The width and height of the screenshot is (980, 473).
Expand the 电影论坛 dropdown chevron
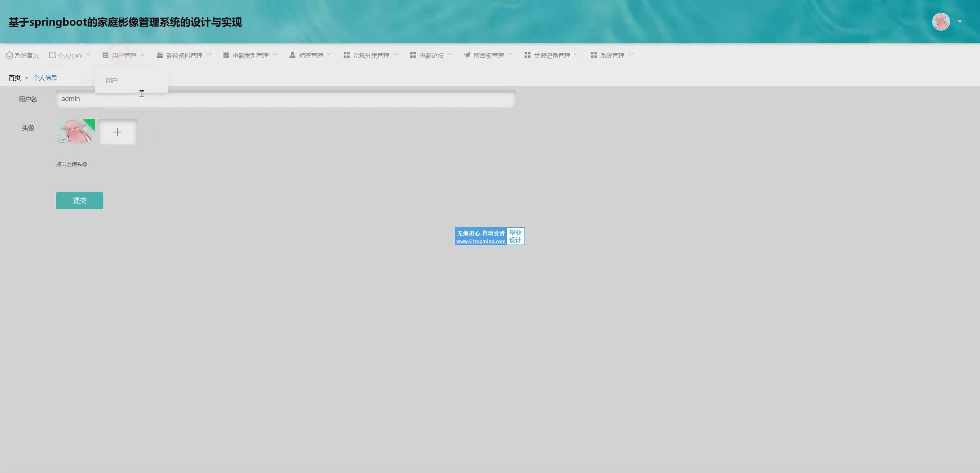point(450,55)
